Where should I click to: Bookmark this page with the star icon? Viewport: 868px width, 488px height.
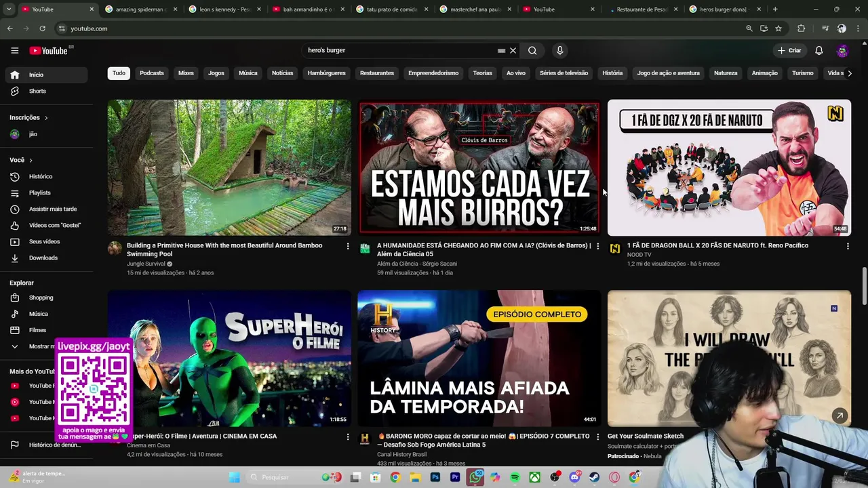coord(778,28)
